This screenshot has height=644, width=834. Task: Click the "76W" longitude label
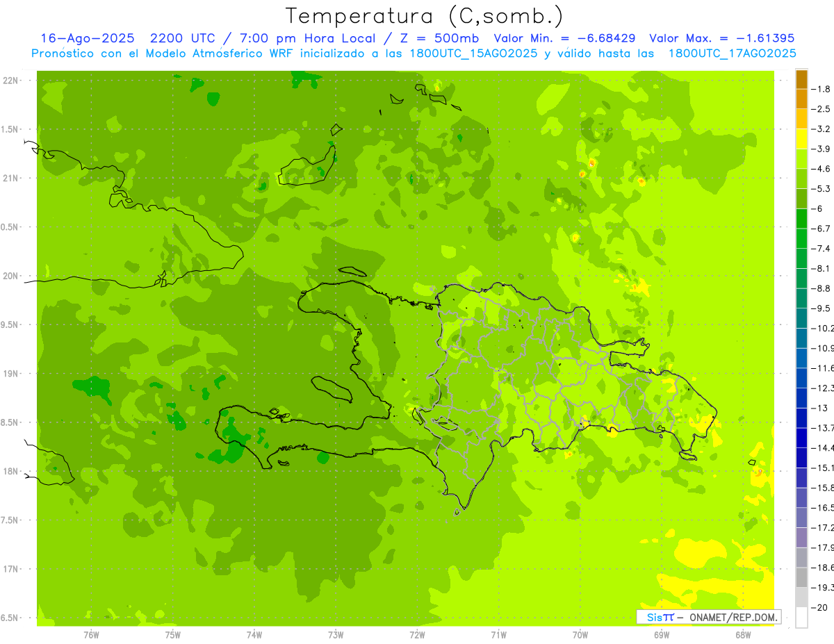click(91, 634)
